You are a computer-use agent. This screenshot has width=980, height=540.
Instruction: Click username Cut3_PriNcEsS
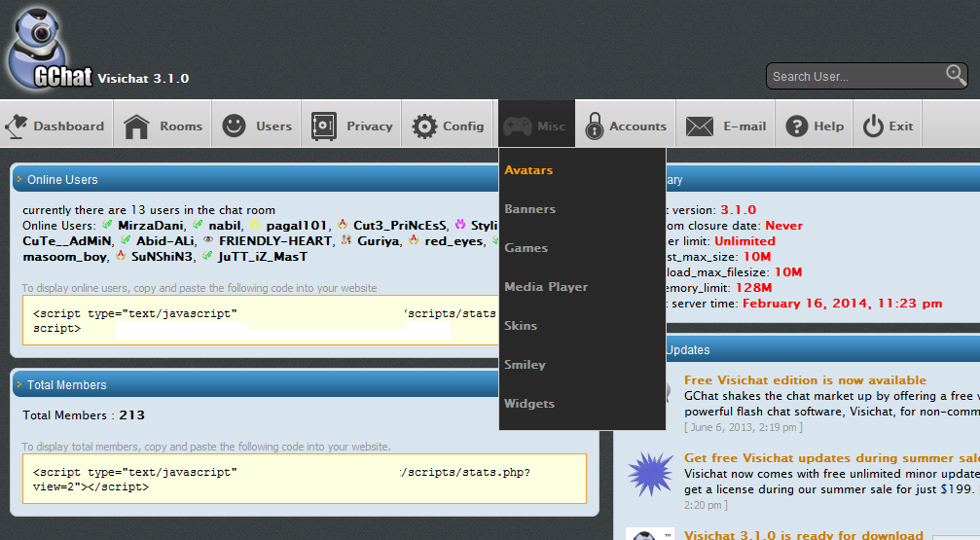(x=400, y=225)
